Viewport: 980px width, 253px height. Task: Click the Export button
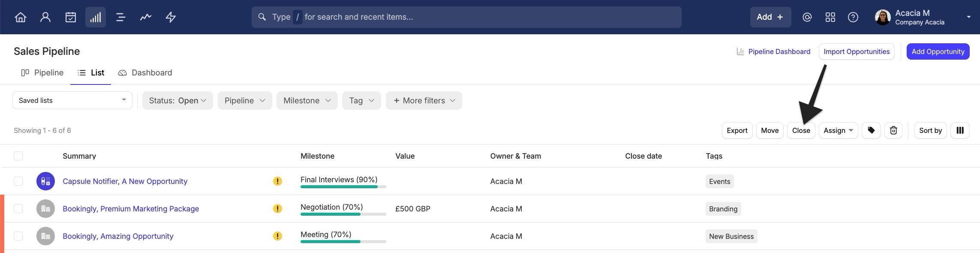737,130
